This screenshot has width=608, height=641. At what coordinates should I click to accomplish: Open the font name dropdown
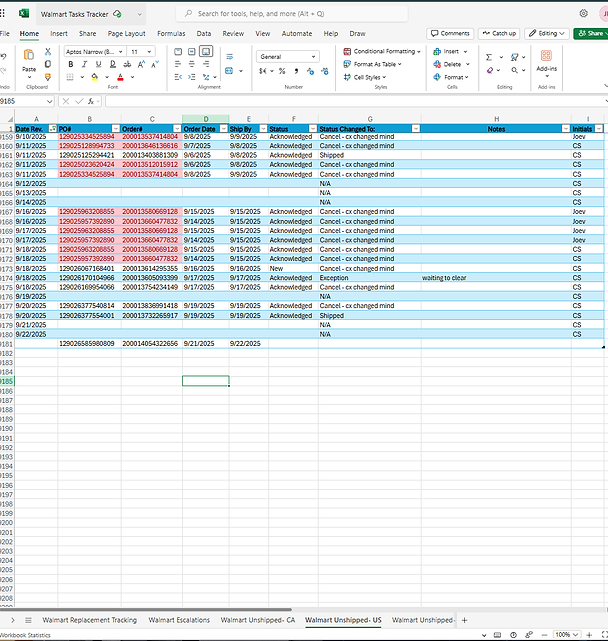click(121, 52)
